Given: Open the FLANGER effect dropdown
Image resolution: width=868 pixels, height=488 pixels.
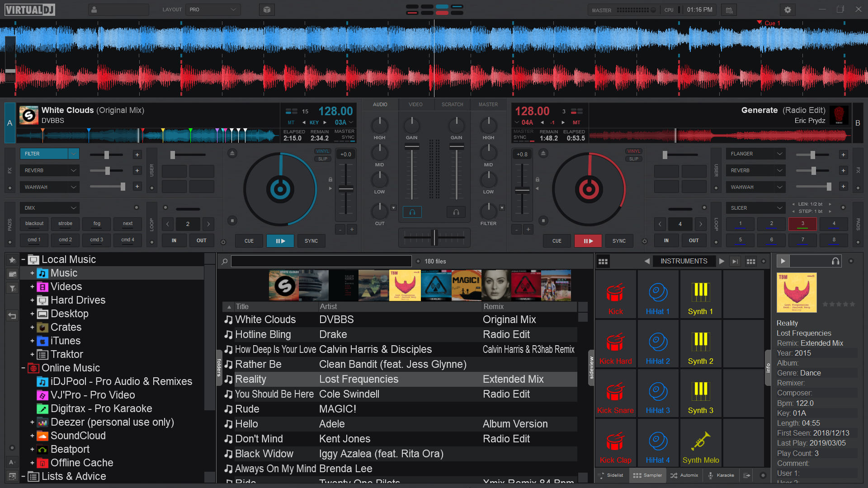Looking at the screenshot, I should click(x=779, y=154).
